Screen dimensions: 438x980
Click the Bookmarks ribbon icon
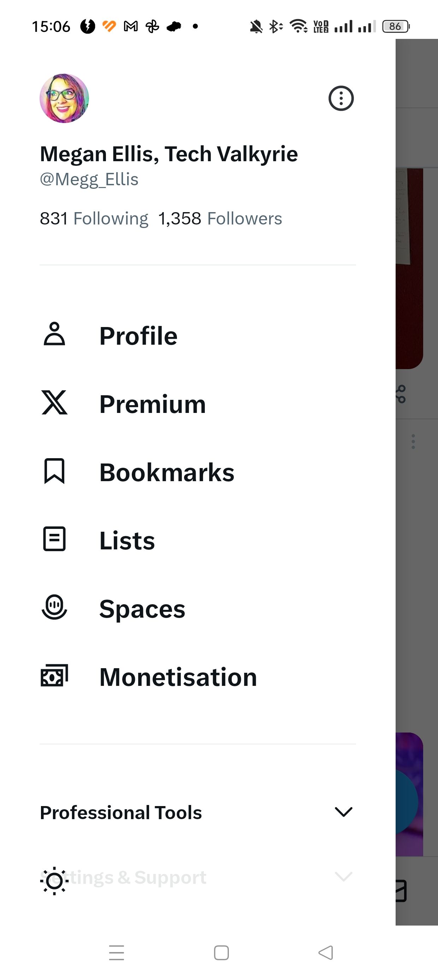tap(54, 472)
